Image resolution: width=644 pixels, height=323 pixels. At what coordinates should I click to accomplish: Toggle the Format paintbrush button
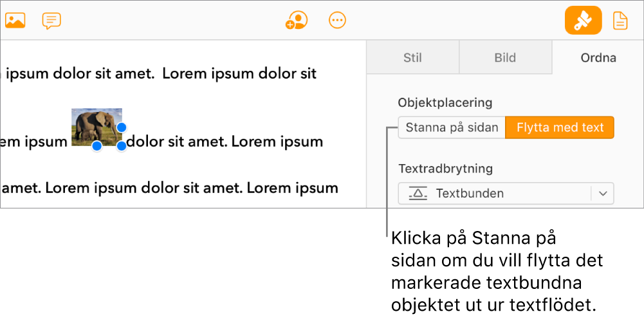584,20
